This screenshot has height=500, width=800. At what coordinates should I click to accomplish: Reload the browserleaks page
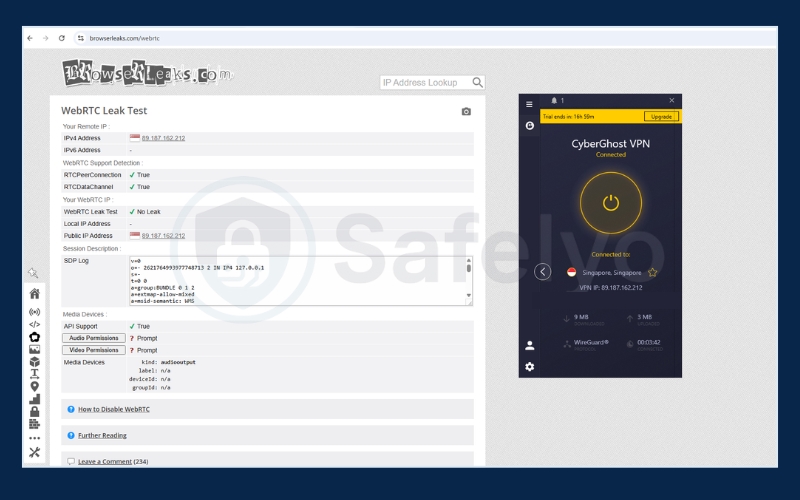pos(62,38)
